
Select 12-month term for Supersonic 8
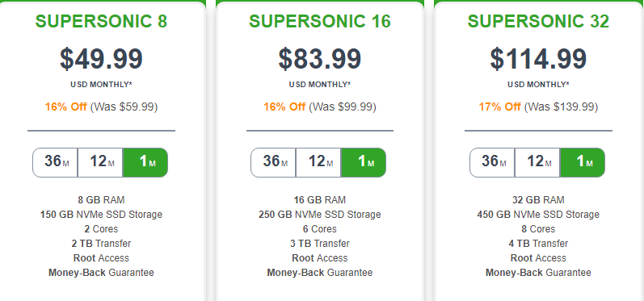[x=100, y=162]
